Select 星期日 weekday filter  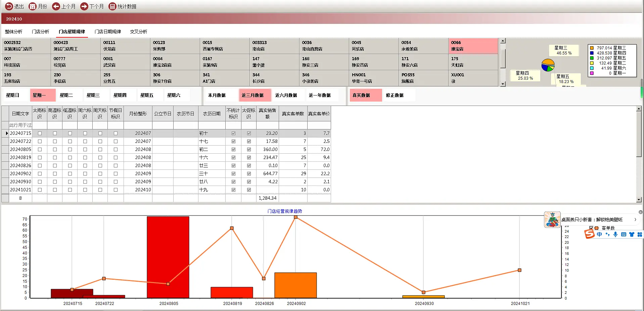(16, 95)
